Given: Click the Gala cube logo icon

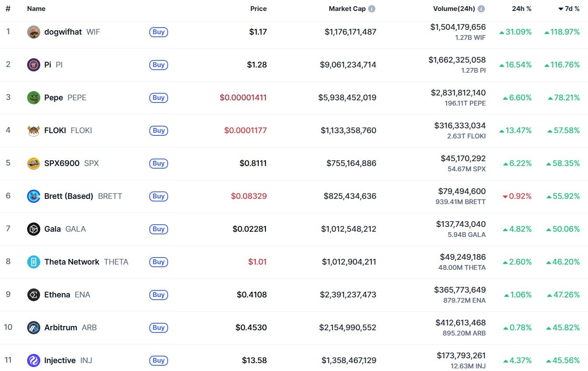Looking at the screenshot, I should click(x=34, y=229).
